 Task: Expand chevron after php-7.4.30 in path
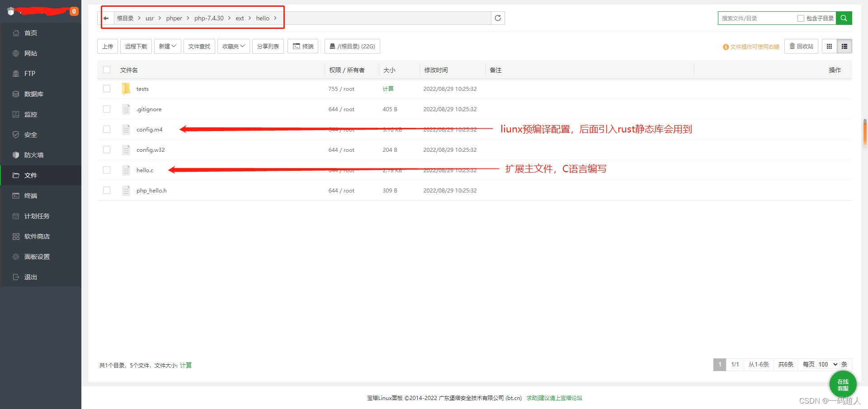[229, 18]
